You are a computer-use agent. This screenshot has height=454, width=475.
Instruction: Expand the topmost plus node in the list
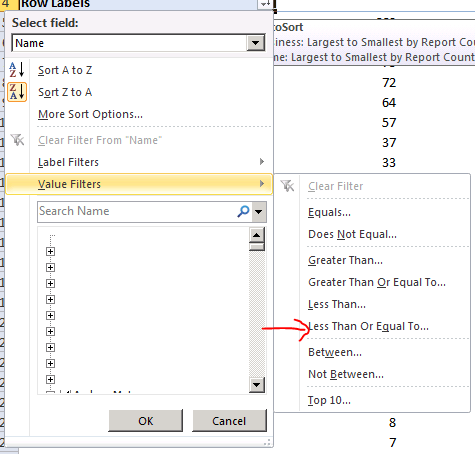point(50,251)
